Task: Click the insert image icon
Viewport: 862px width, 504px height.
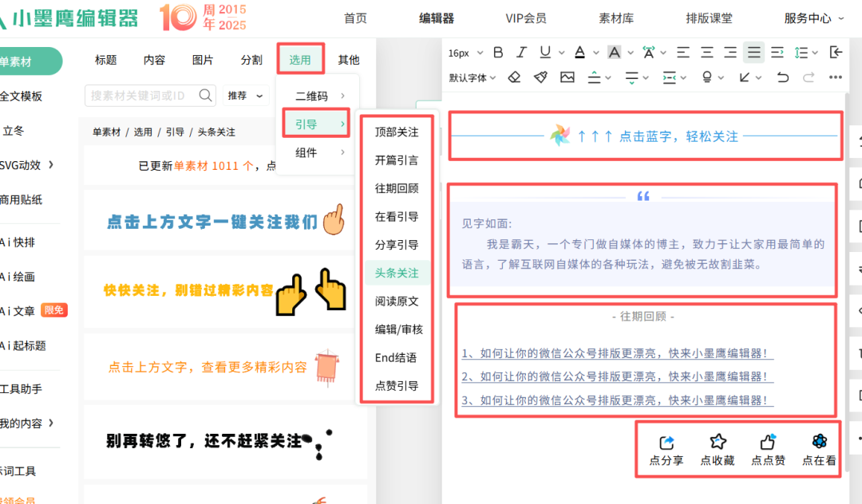Action: [567, 77]
